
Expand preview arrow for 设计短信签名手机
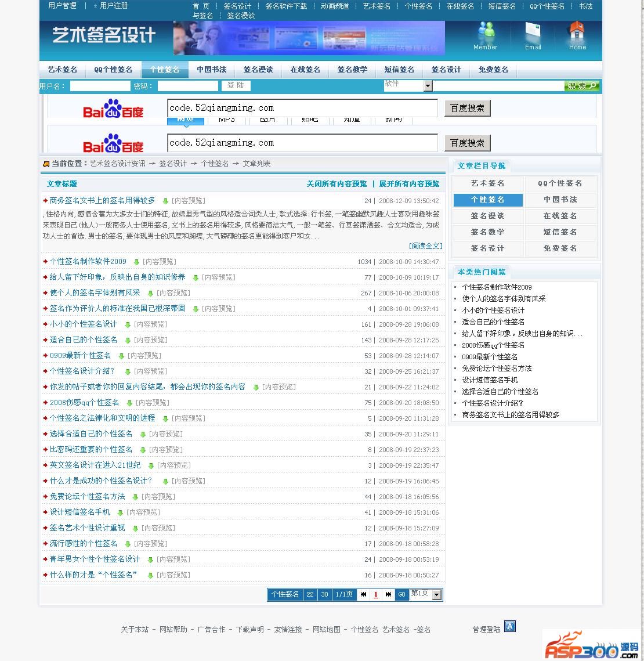tap(120, 512)
